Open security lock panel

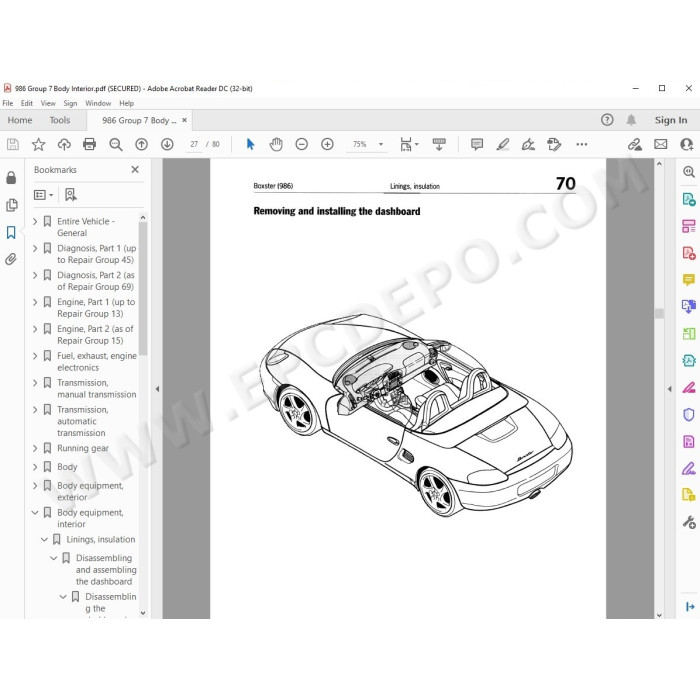[11, 178]
